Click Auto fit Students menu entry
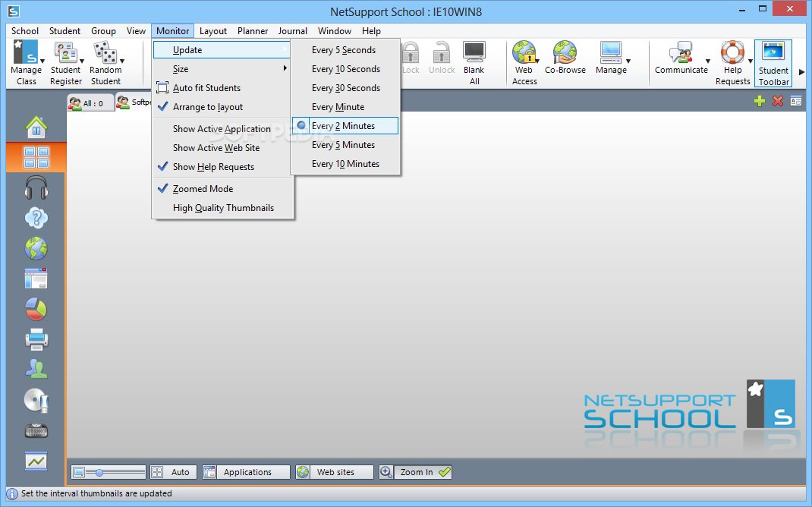 click(x=222, y=88)
